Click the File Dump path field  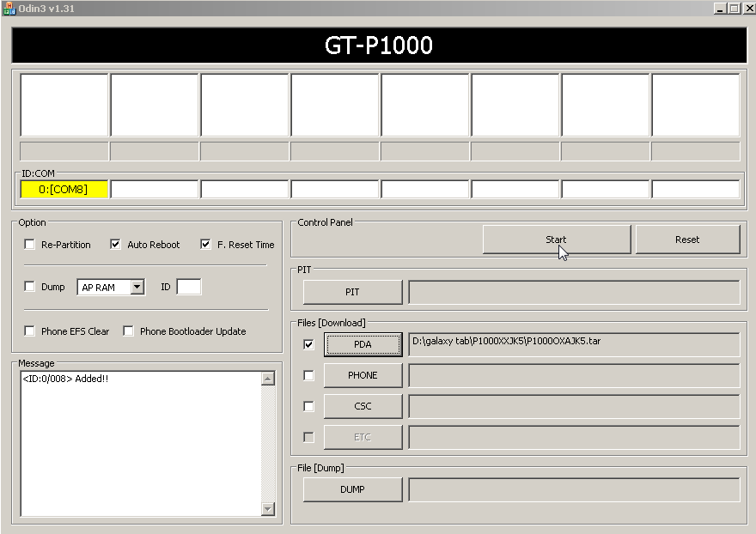[x=574, y=489]
